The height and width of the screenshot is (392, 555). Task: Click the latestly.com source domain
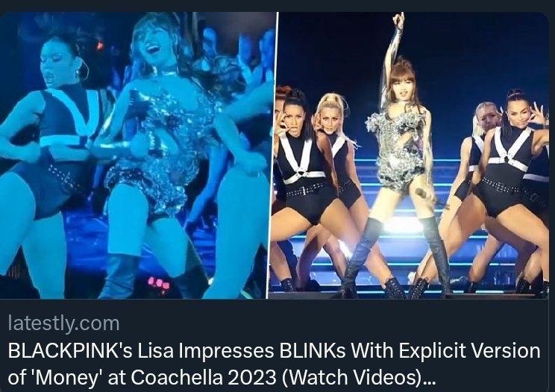(63, 323)
